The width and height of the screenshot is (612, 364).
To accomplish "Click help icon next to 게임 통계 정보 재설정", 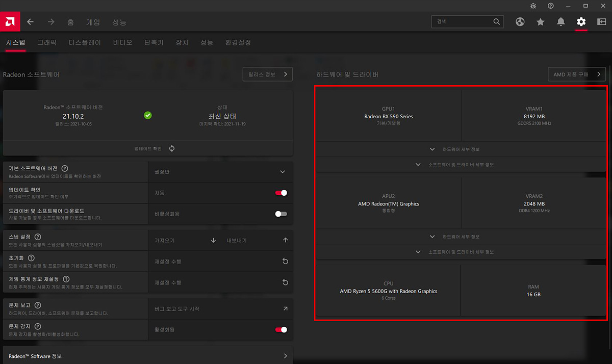I will click(x=66, y=279).
